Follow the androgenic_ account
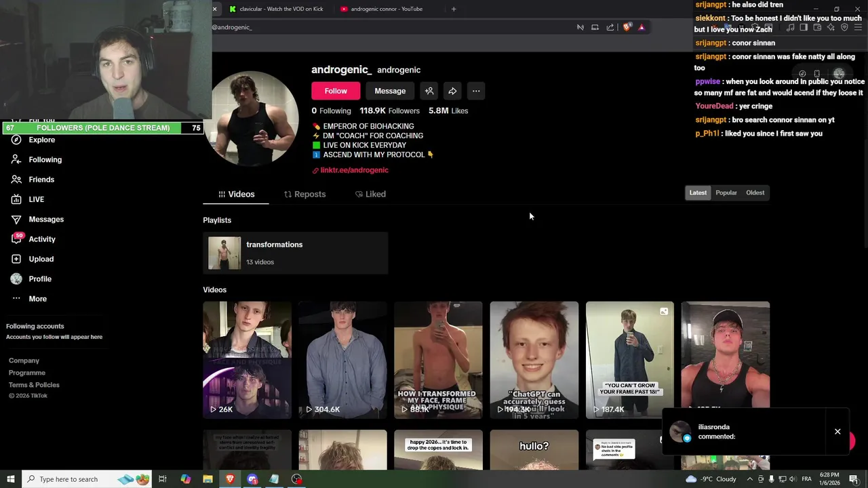Viewport: 868px width, 488px height. [336, 91]
